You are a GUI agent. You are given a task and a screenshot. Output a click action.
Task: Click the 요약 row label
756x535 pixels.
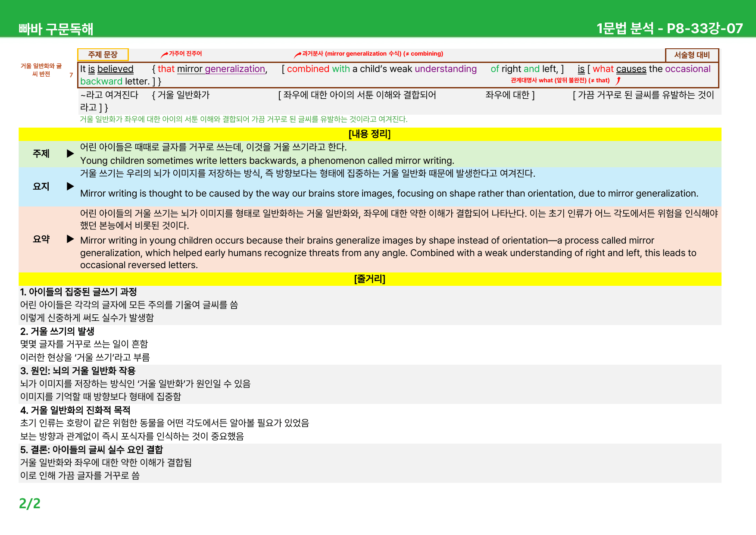(x=41, y=239)
